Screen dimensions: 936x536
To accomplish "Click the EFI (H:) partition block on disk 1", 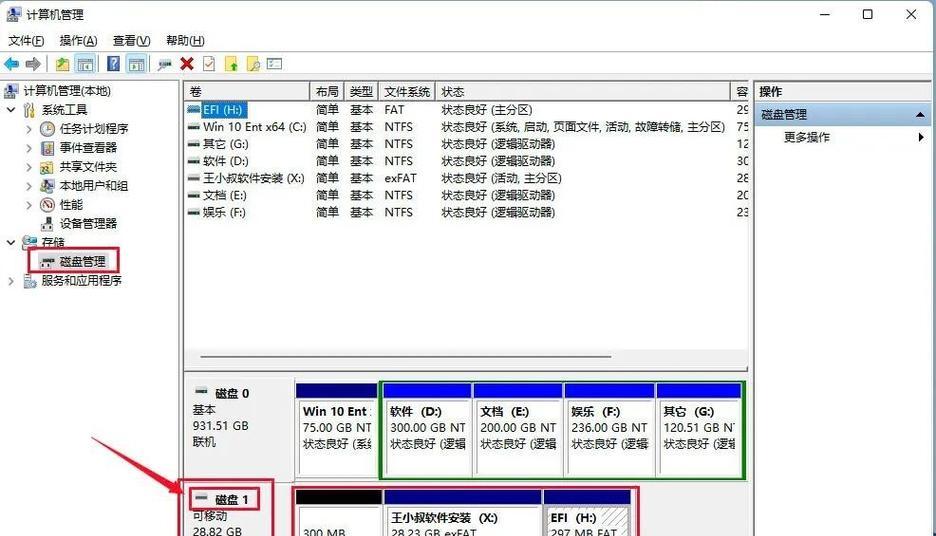I will [x=587, y=513].
